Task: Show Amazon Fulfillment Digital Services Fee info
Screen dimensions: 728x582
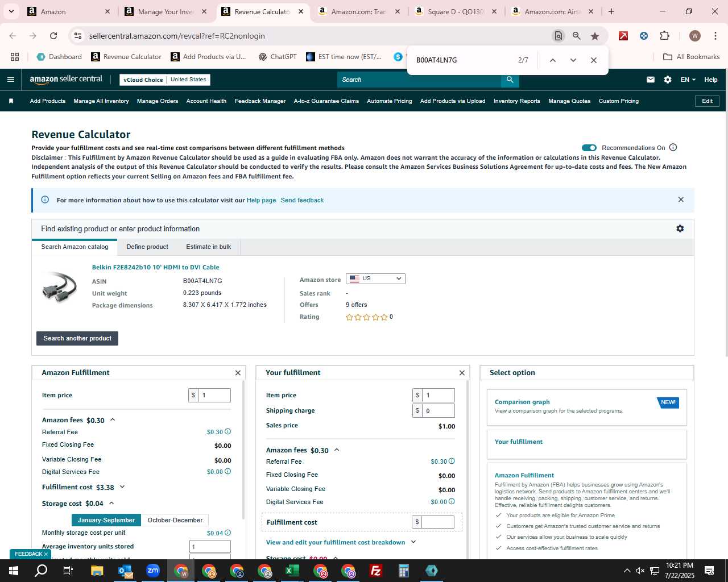Action: [x=227, y=472]
